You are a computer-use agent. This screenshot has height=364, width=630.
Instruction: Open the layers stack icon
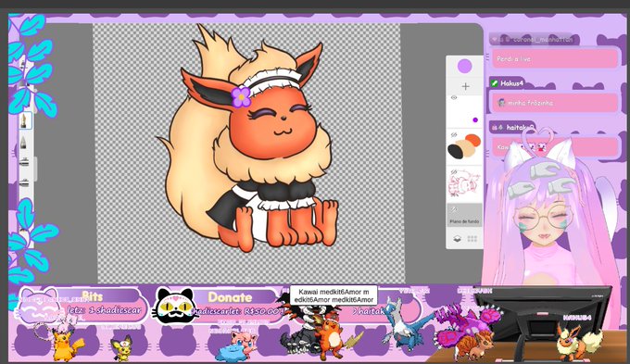(x=458, y=239)
